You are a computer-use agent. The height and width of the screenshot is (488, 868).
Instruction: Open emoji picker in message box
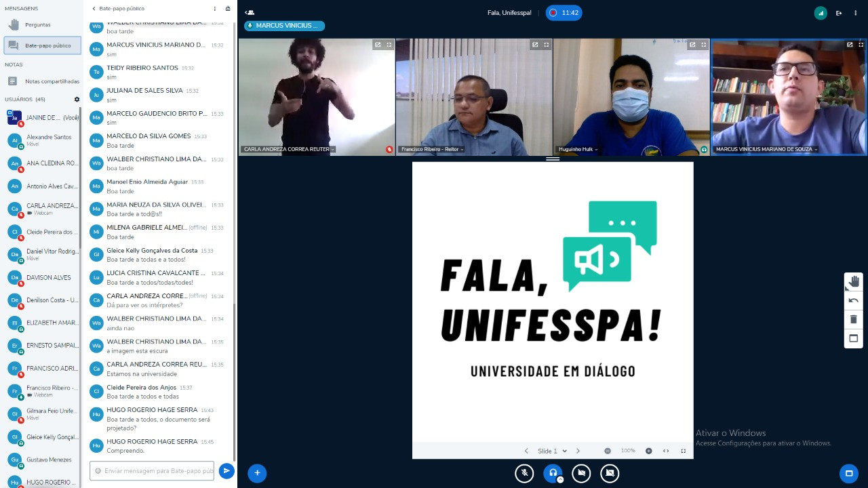point(98,470)
